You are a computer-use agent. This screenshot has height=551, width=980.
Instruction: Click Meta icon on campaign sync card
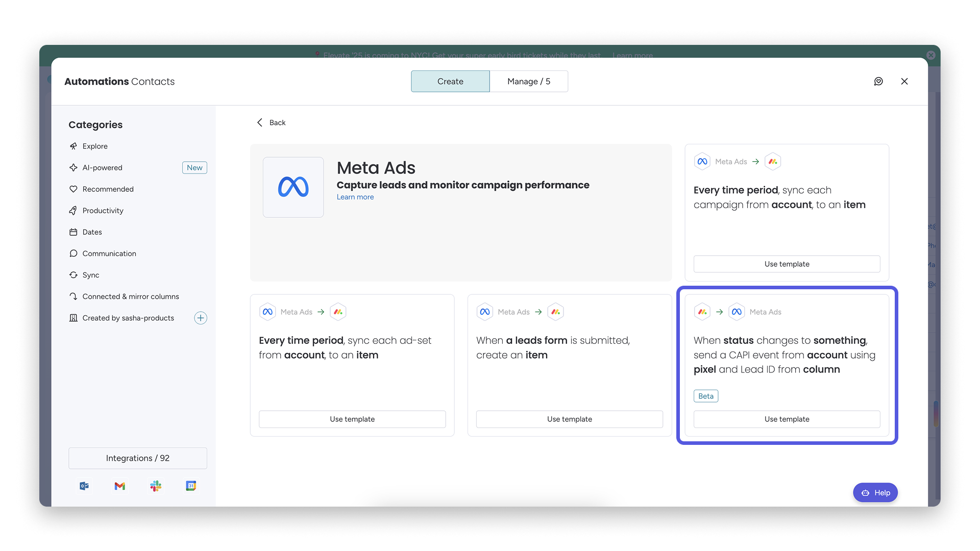[x=702, y=161]
